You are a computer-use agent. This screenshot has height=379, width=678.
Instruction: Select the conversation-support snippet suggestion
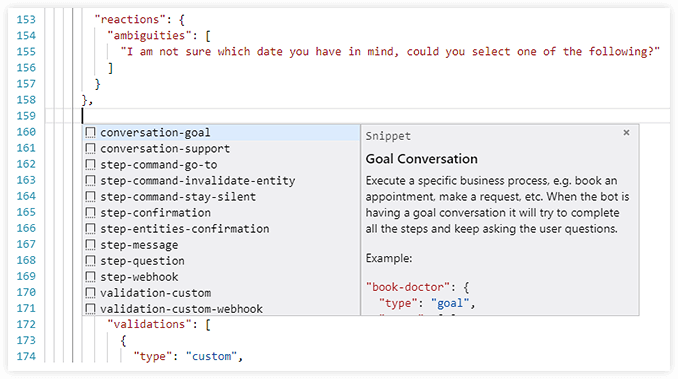(x=221, y=148)
